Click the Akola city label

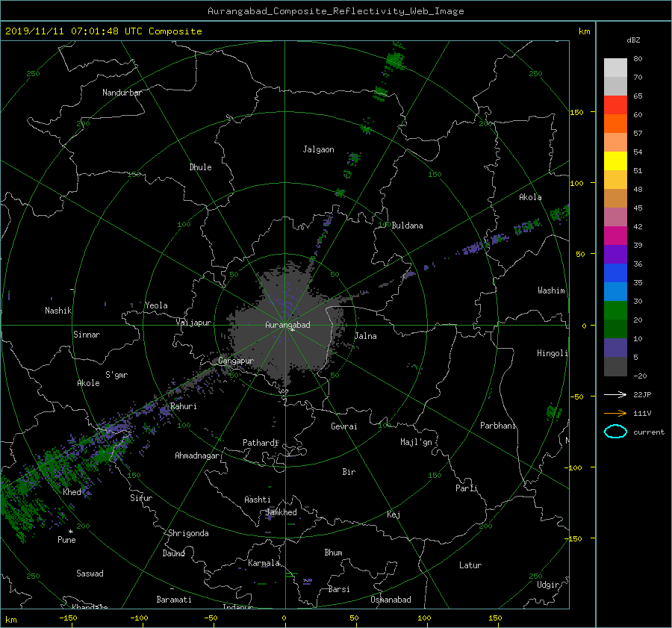(x=530, y=197)
